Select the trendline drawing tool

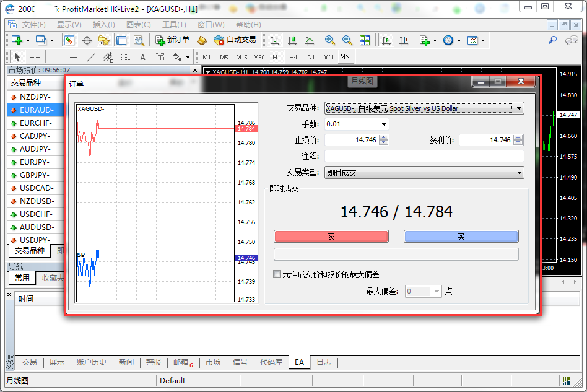91,57
